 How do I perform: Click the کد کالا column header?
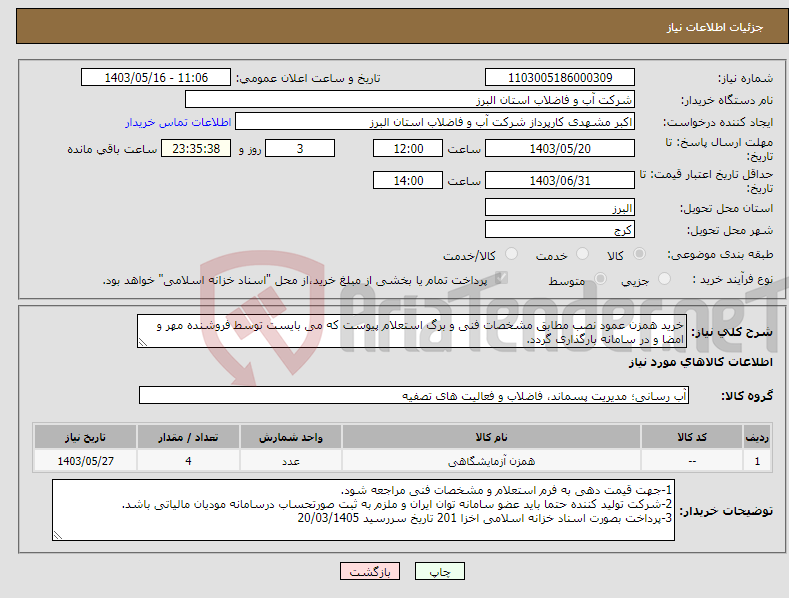click(692, 437)
